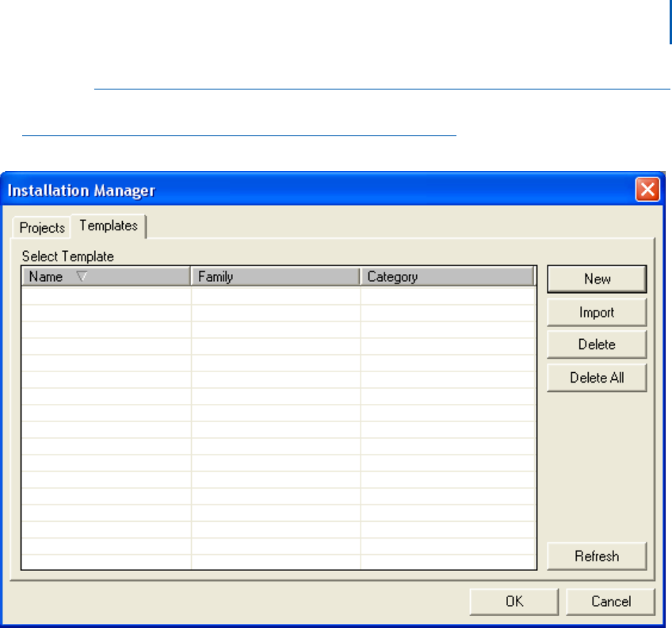672x628 pixels.
Task: Sort templates by Name column header
Action: tap(46, 277)
